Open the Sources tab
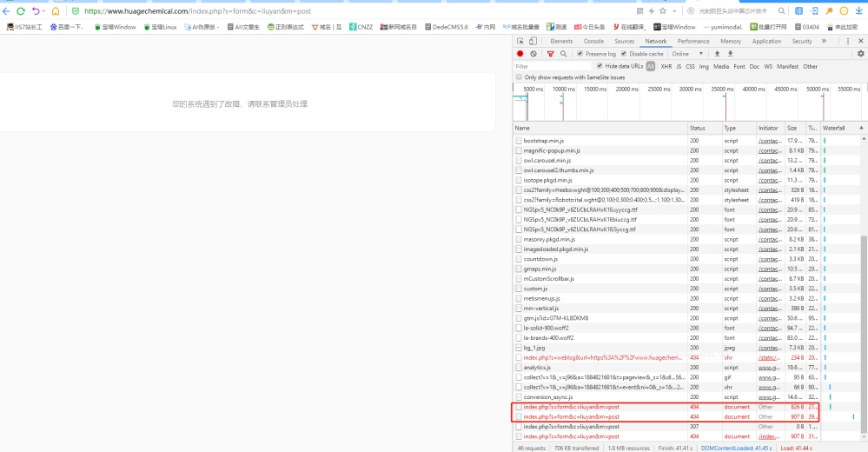868x452 pixels. pos(625,41)
